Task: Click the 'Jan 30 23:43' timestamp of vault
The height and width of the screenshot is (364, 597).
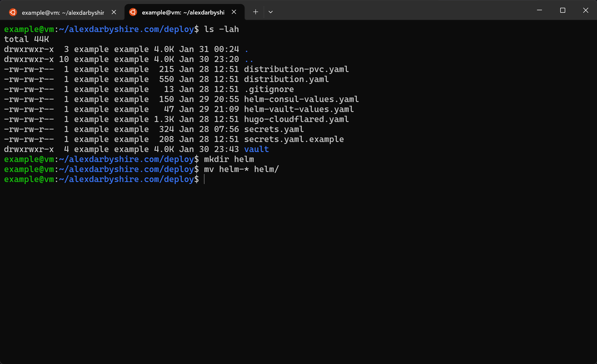Action: point(209,149)
